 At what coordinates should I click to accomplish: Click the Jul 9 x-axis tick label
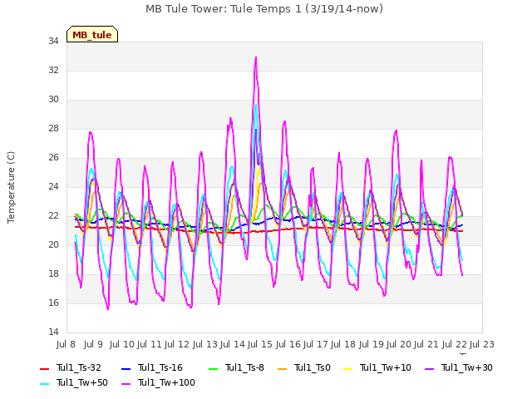(93, 344)
